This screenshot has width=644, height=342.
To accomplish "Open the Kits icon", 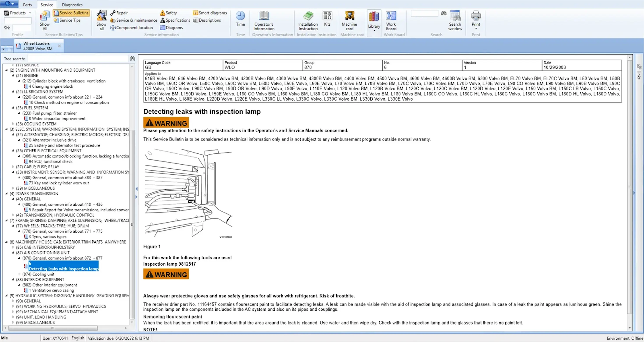I will point(327,16).
